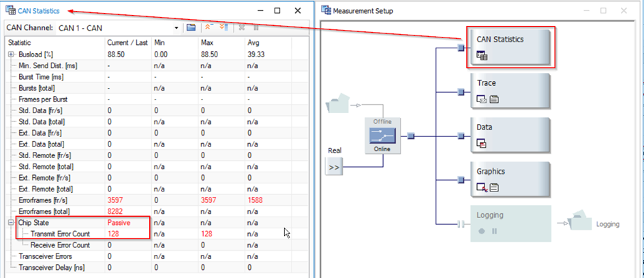Open the CAN Channel dropdown

[x=177, y=28]
